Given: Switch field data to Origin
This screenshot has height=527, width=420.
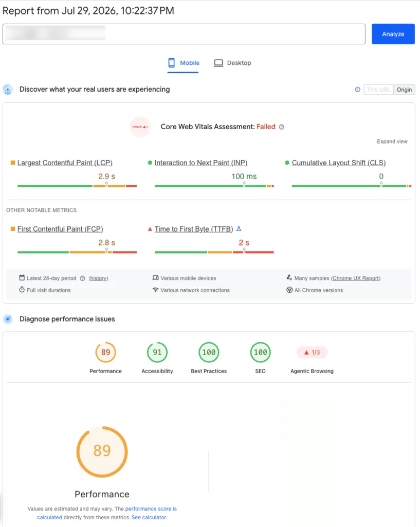Looking at the screenshot, I should (404, 90).
